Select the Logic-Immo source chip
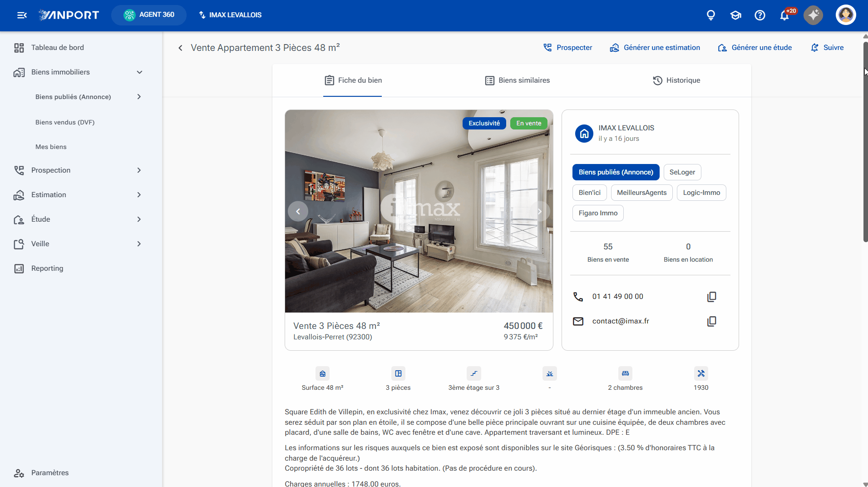The width and height of the screenshot is (868, 487). [x=701, y=193]
